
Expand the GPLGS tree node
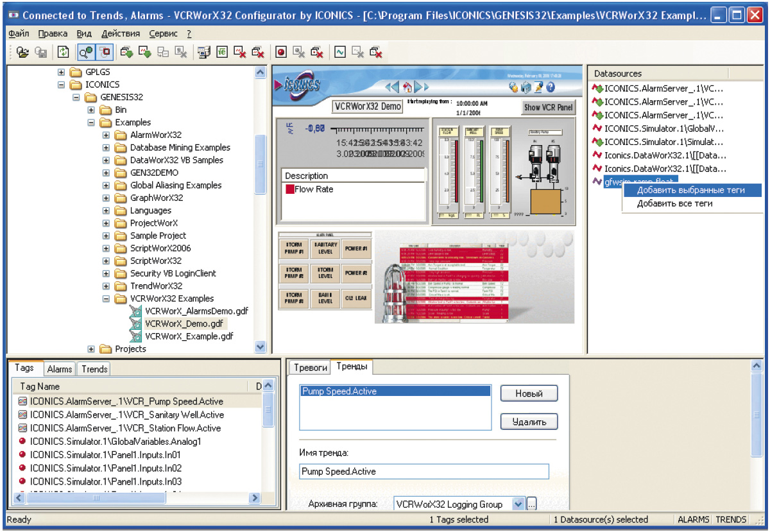pyautogui.click(x=62, y=72)
